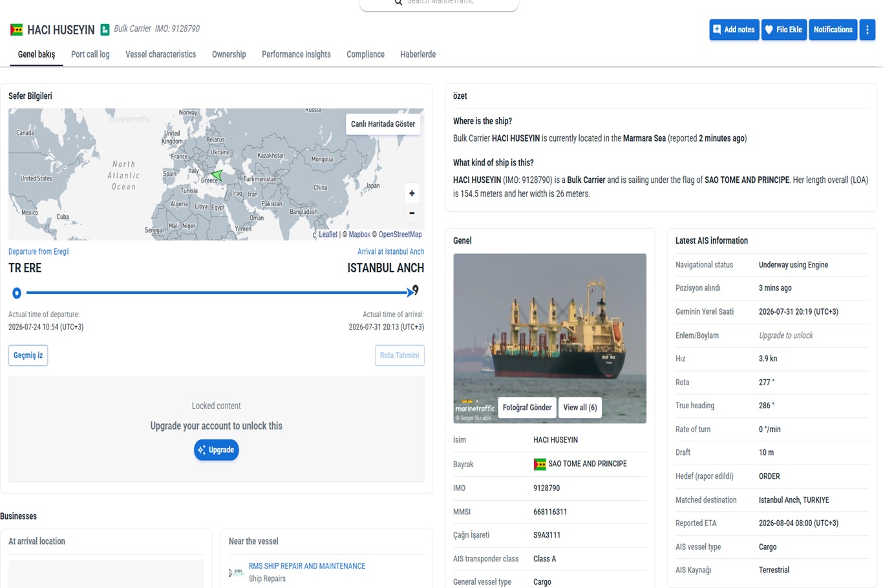Open the OpenStreetMap attribution link
883x588 pixels.
(x=400, y=235)
